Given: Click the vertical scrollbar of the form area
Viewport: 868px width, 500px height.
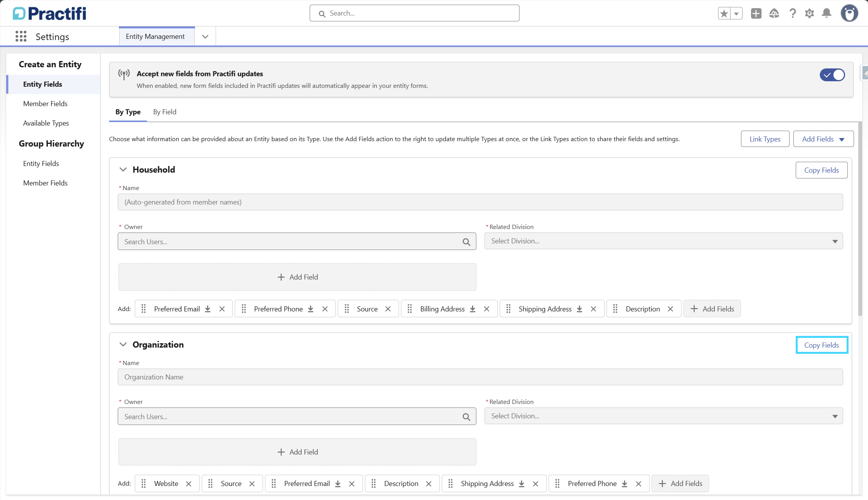Looking at the screenshot, I should point(860,220).
